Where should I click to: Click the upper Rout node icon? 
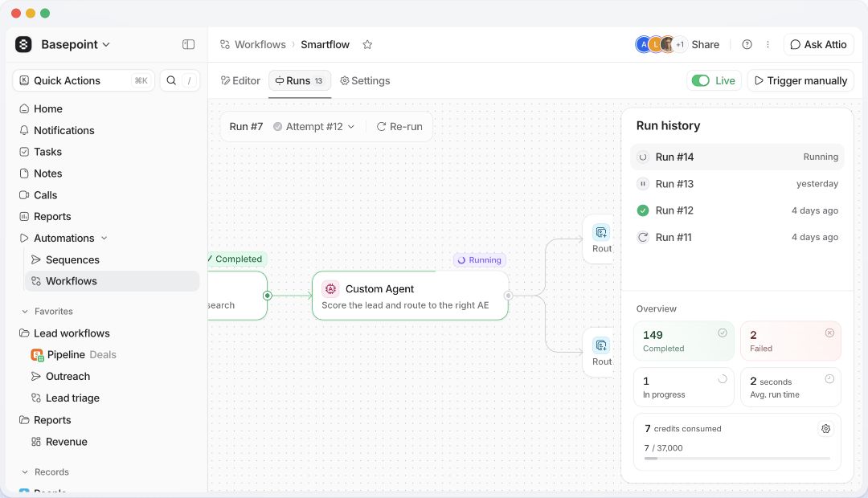click(x=601, y=232)
